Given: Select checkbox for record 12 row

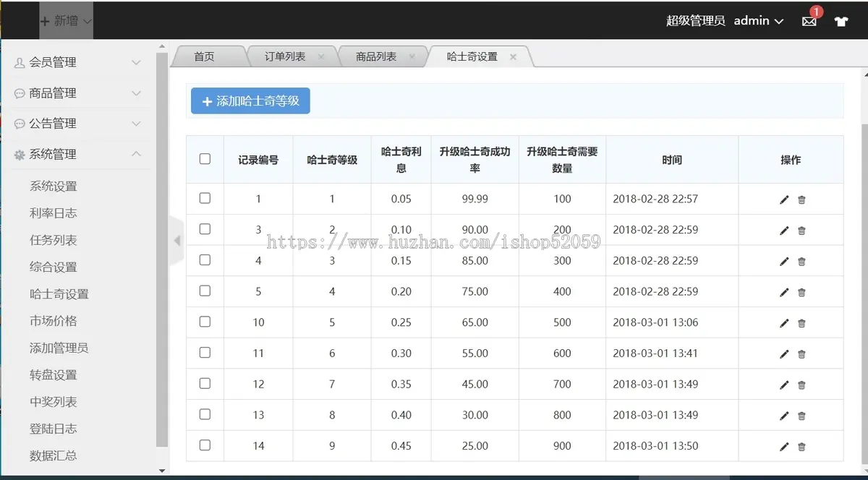Looking at the screenshot, I should pyautogui.click(x=205, y=383).
